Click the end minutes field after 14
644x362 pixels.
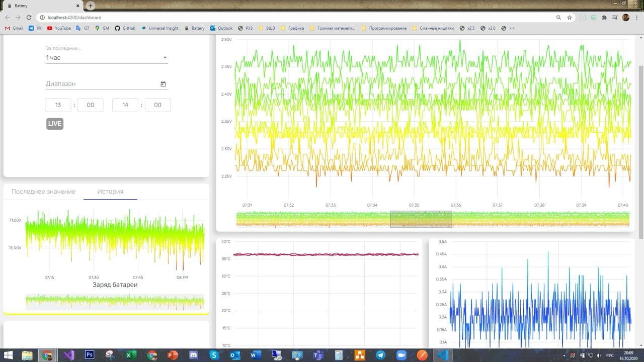point(158,105)
